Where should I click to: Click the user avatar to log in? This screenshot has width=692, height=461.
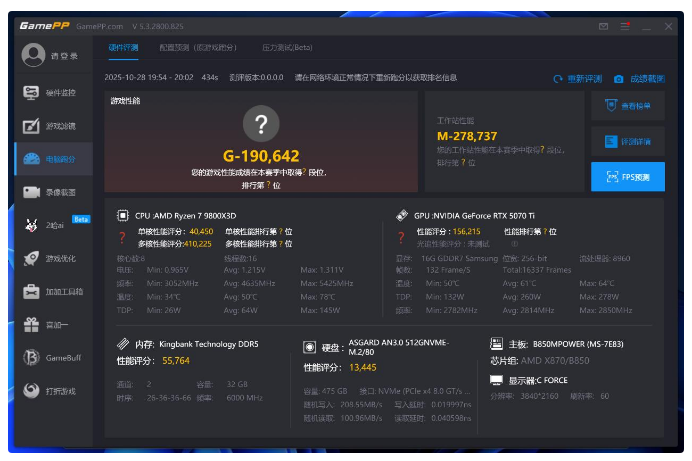33,55
